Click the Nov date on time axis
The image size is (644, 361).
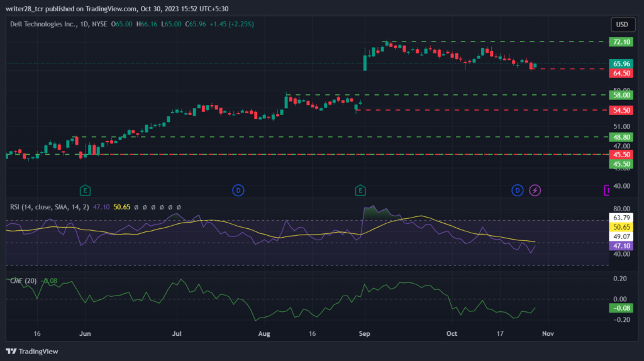(x=548, y=333)
